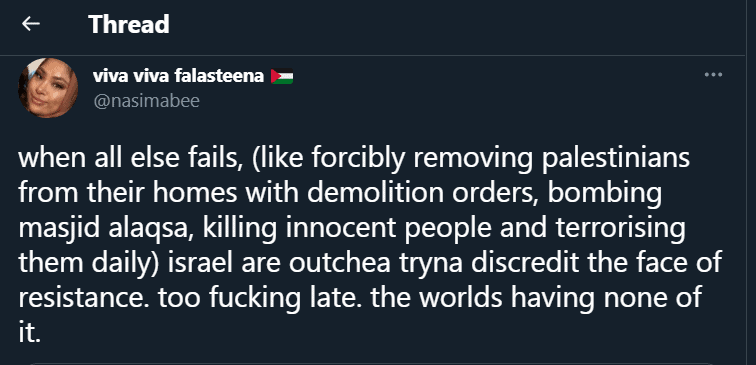Go back using the left arrow icon
This screenshot has width=756, height=365.
tap(30, 24)
